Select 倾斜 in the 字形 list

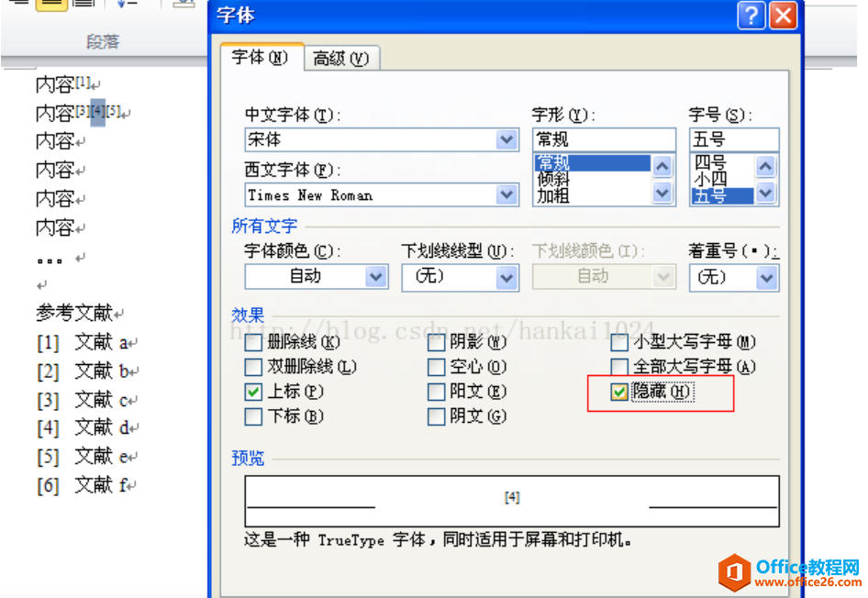pyautogui.click(x=593, y=179)
